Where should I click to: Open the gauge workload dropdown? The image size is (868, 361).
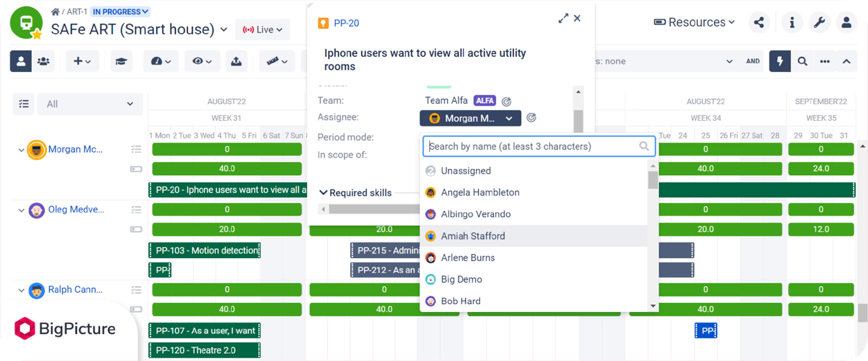click(x=161, y=61)
